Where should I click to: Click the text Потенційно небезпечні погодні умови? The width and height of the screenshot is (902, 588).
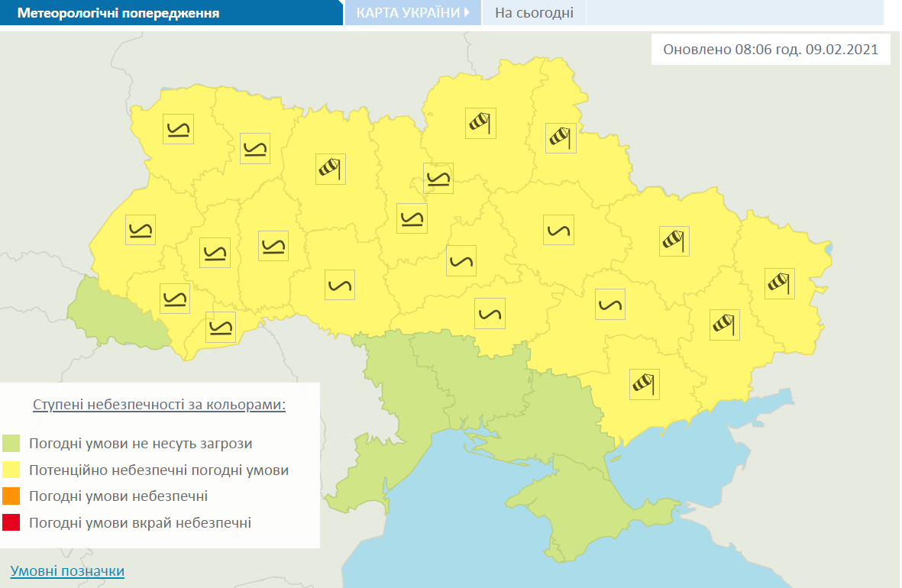pos(159,470)
